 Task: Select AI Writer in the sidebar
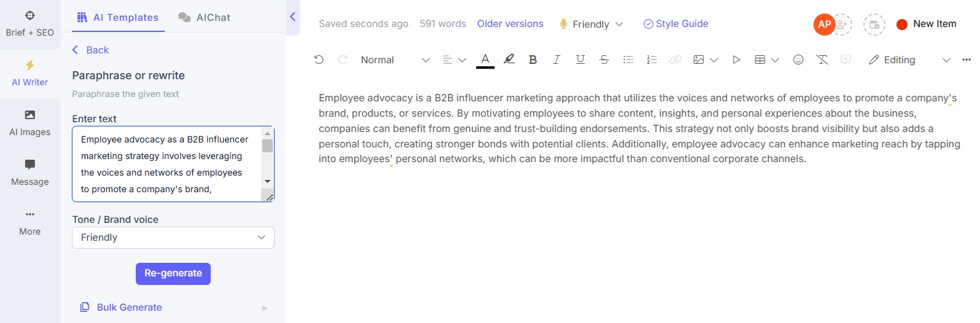point(29,74)
